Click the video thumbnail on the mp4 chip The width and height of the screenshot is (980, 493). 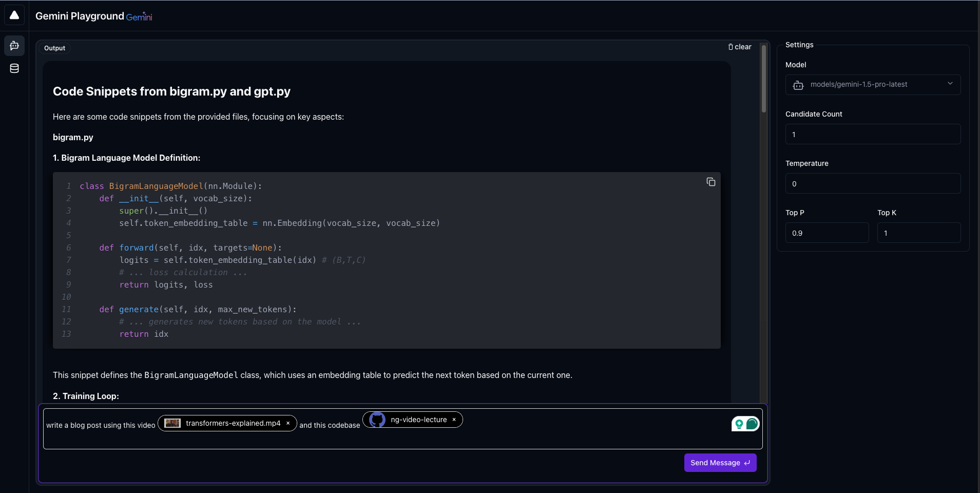point(172,423)
